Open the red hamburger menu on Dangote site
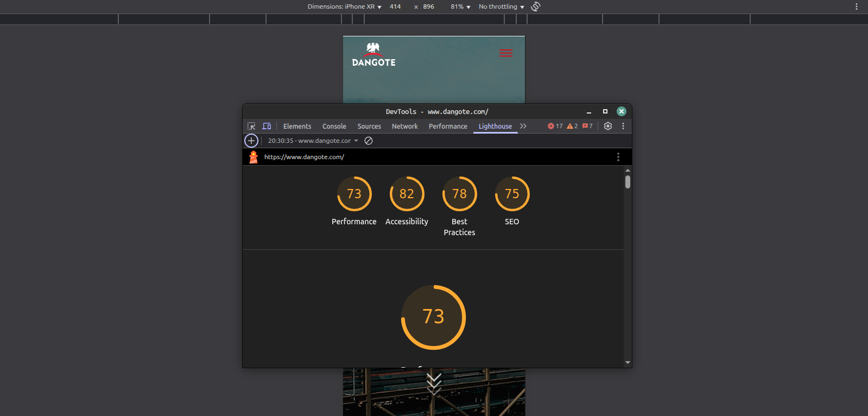 coord(506,53)
